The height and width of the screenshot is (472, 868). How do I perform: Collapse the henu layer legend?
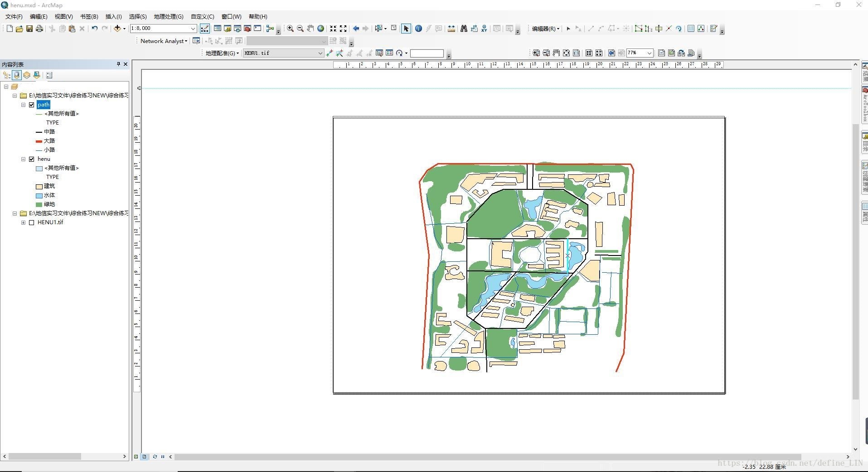(23, 159)
